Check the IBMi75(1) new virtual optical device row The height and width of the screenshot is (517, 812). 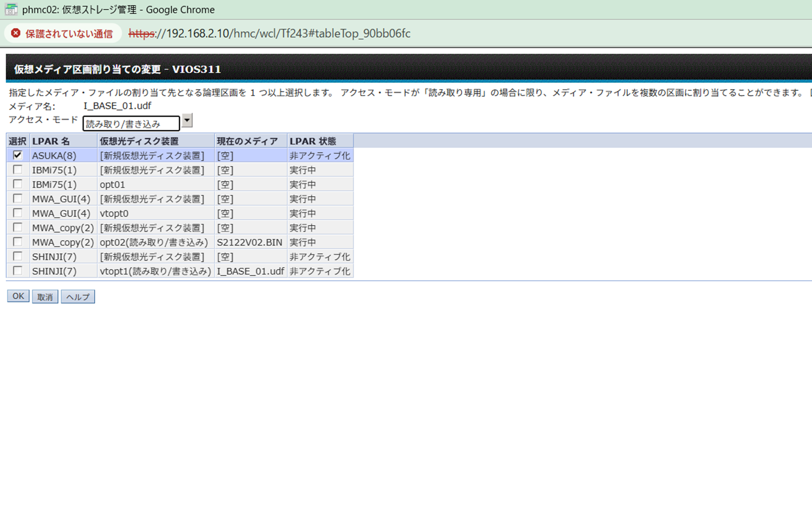pos(17,169)
